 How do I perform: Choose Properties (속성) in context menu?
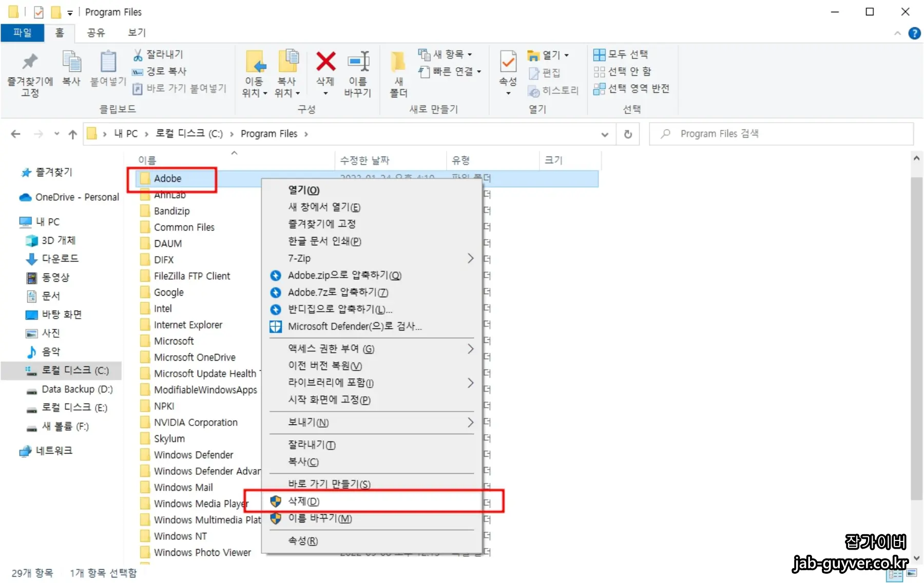tap(372, 541)
